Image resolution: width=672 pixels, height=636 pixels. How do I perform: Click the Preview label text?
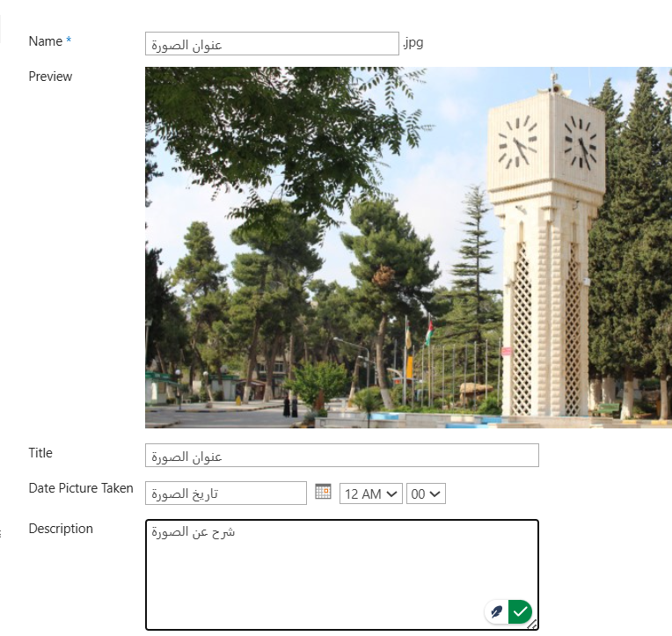pyautogui.click(x=50, y=77)
